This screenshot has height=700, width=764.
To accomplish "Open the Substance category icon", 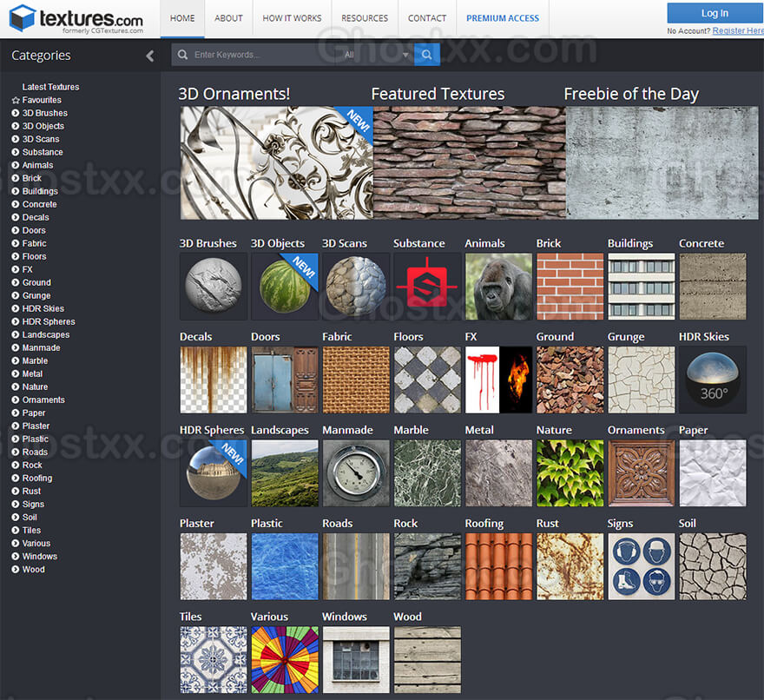I will (427, 287).
